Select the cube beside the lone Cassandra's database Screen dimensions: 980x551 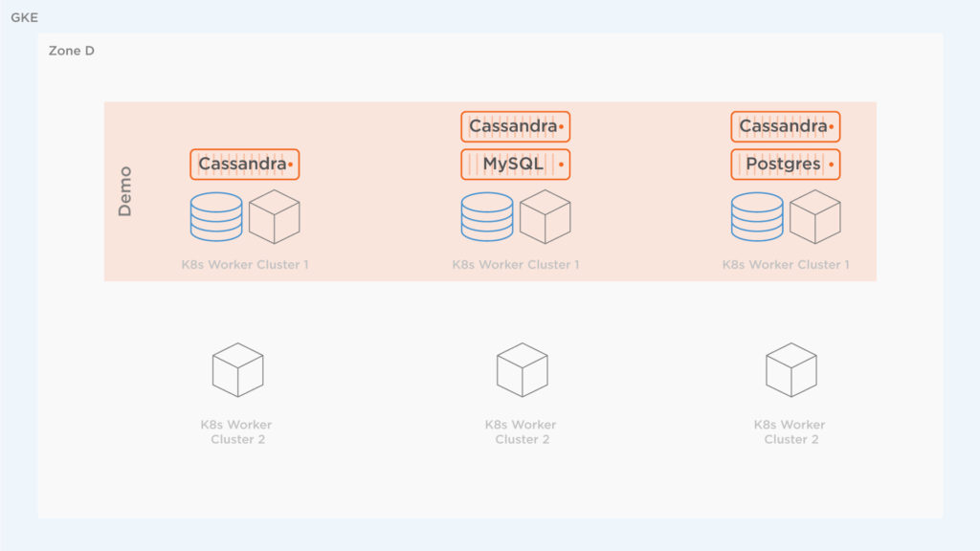point(275,217)
